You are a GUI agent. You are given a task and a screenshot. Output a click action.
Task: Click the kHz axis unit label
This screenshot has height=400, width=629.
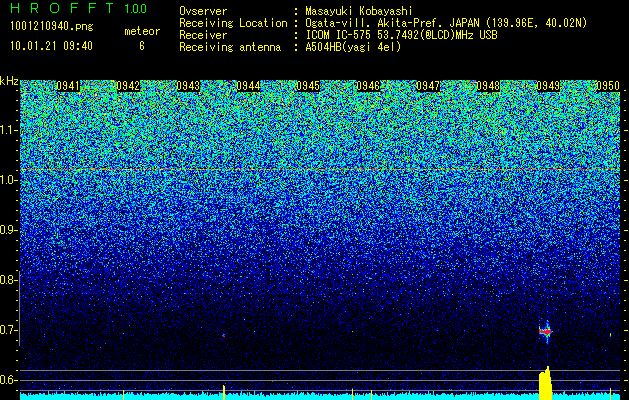click(9, 81)
